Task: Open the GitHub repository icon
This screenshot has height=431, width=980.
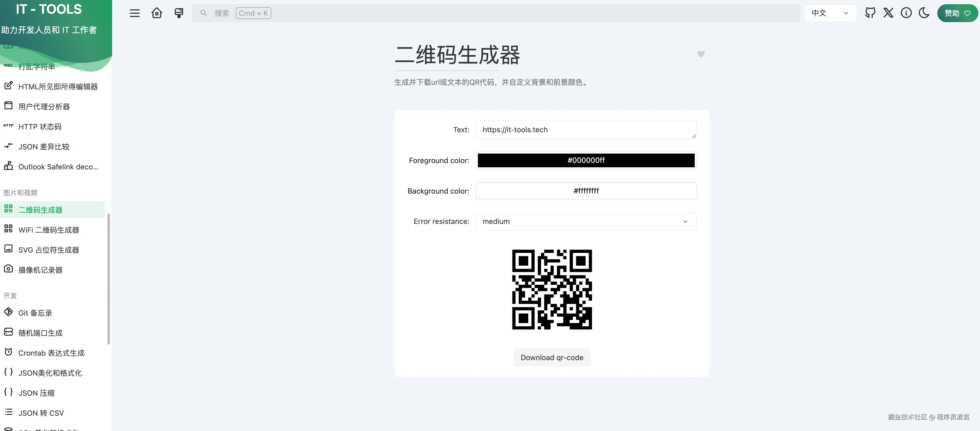Action: 870,13
